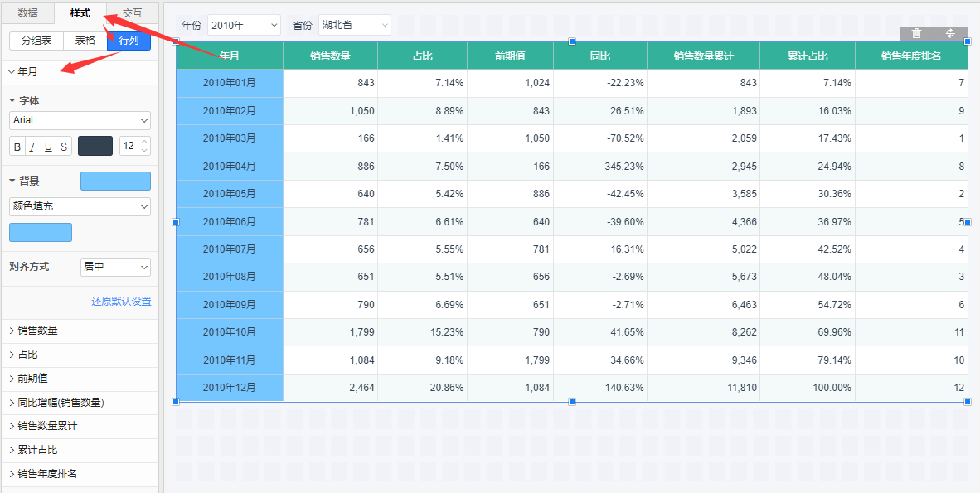
Task: Click the font size 12 stepper field
Action: pos(129,147)
